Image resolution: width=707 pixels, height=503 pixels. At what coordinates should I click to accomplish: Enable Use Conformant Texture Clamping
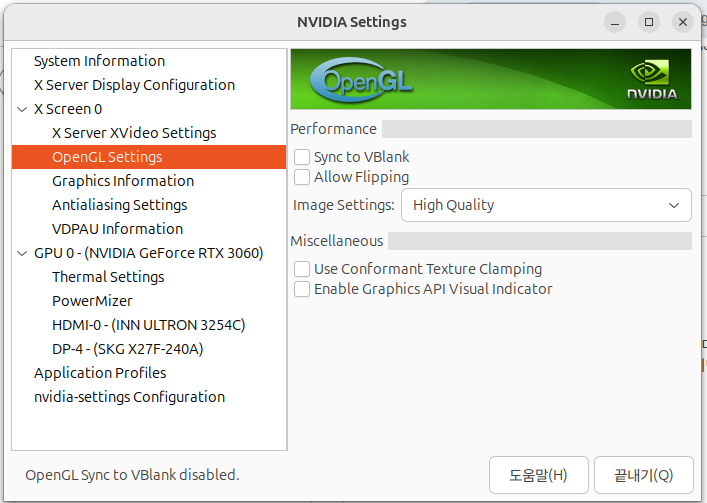click(x=302, y=269)
